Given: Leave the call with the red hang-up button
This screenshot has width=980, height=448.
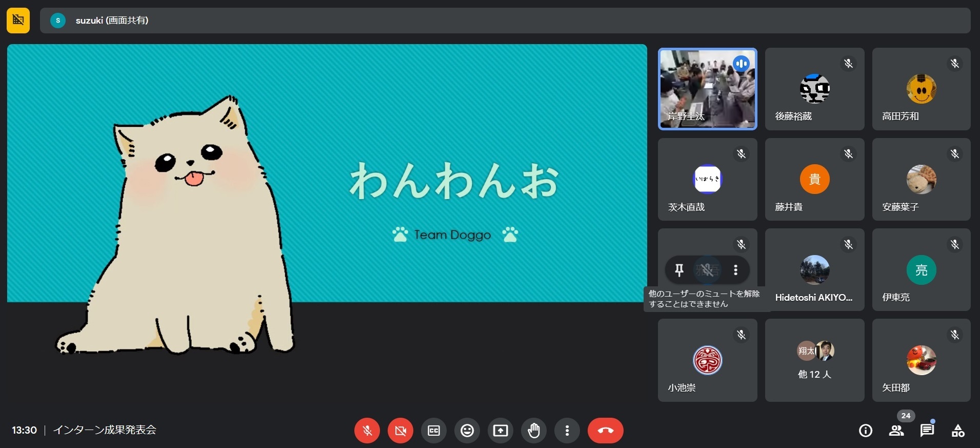Looking at the screenshot, I should point(606,431).
